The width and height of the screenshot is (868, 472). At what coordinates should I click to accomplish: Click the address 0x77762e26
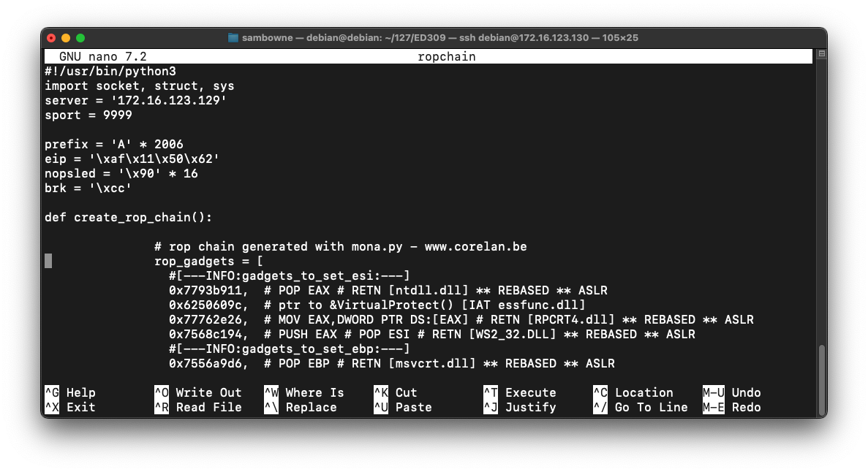click(205, 320)
